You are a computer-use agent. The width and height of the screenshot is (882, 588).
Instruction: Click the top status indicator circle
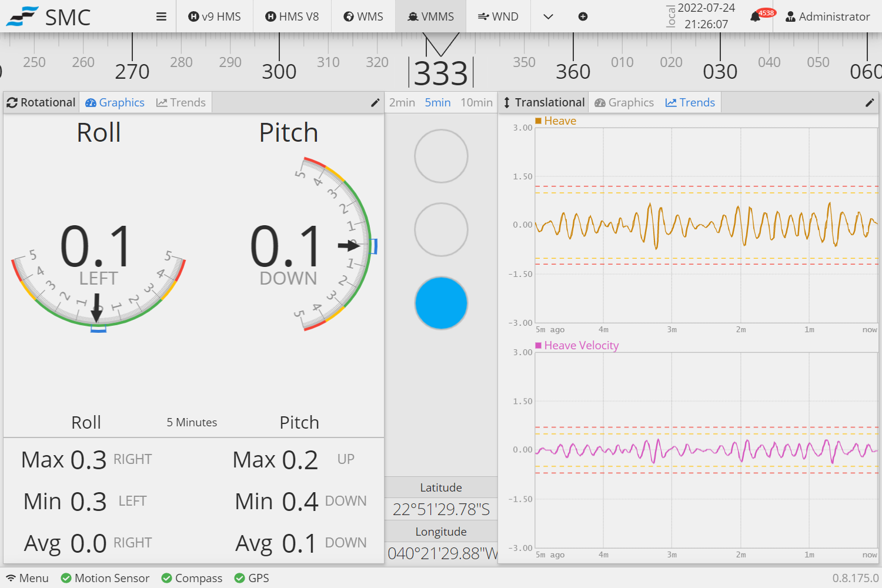(x=441, y=156)
